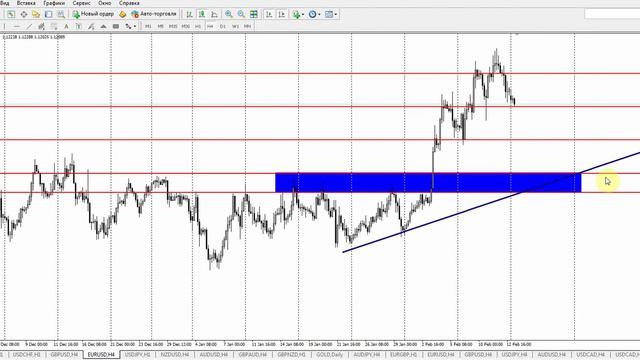Switch to M1 timeframe
Viewport: 640px width, 360px height.
(148, 26)
